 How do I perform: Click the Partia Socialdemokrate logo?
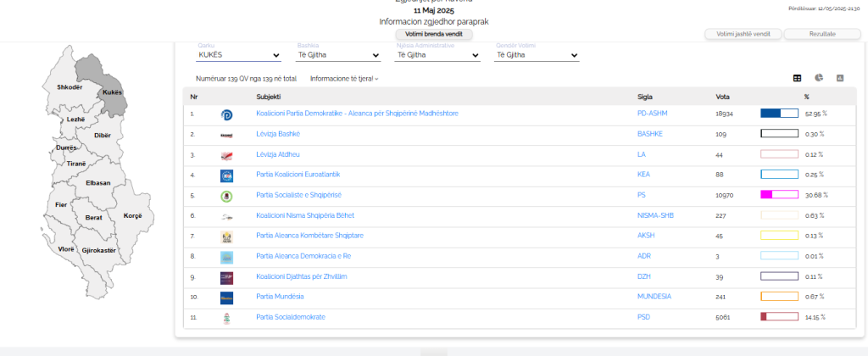tap(226, 319)
